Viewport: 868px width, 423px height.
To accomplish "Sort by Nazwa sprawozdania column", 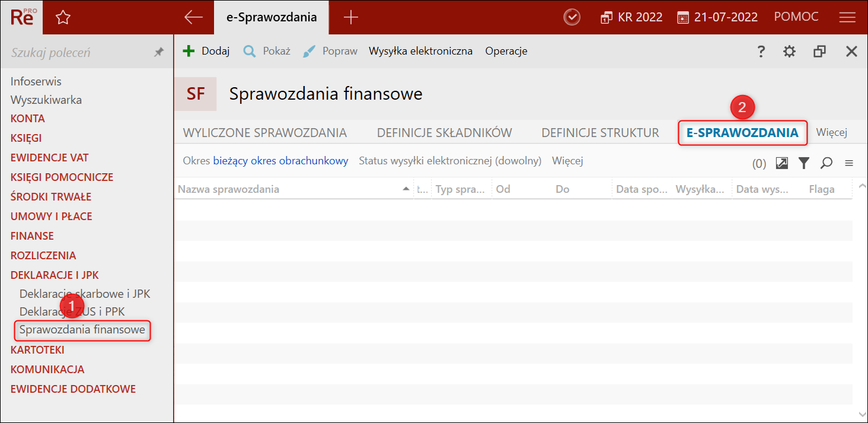I will [293, 189].
